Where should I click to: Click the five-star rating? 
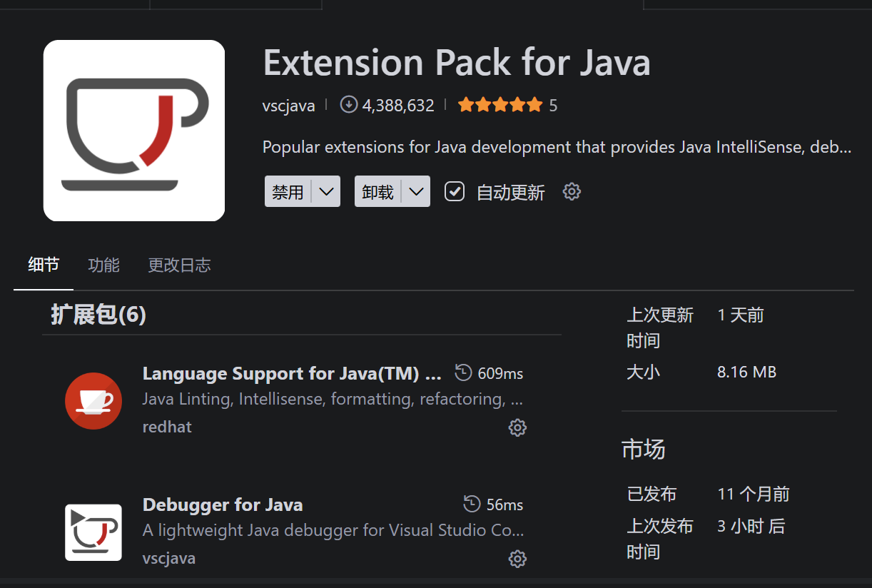pyautogui.click(x=500, y=106)
